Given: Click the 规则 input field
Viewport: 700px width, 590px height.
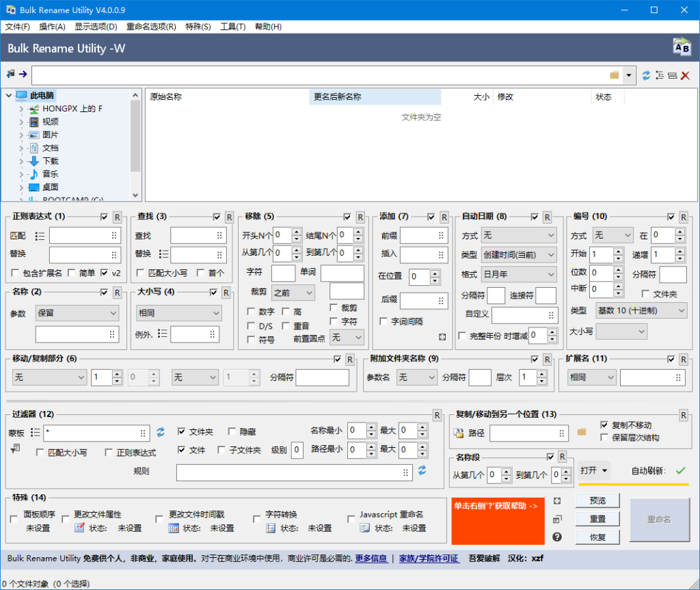Looking at the screenshot, I should tap(294, 472).
